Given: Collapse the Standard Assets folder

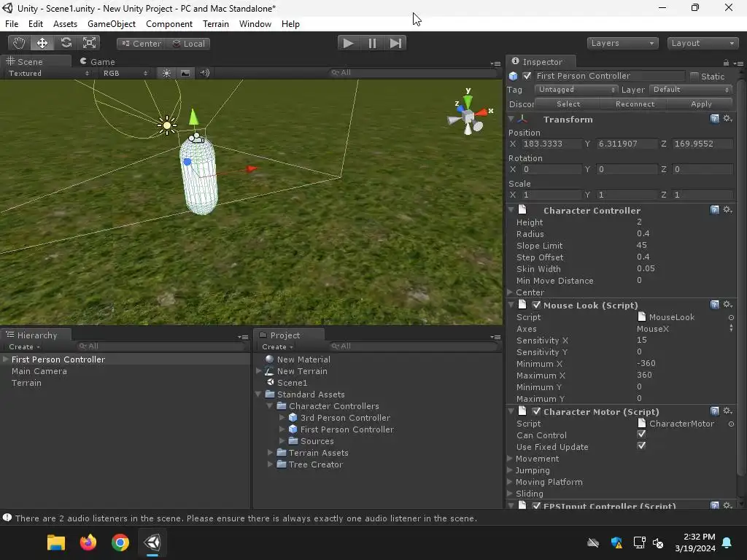Looking at the screenshot, I should point(258,394).
